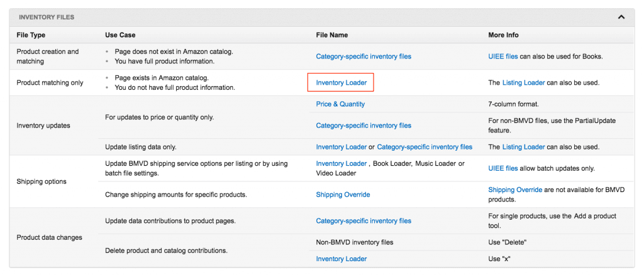Click Inventory Loader beside Book Loader text
Viewport: 644px width, 275px height.
(341, 164)
